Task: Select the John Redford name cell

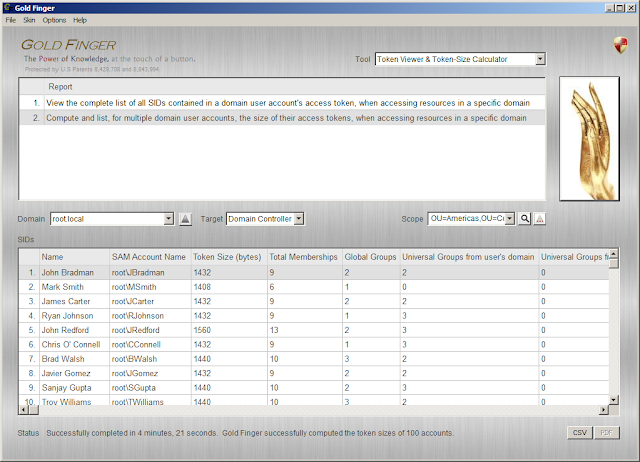Action: point(74,330)
